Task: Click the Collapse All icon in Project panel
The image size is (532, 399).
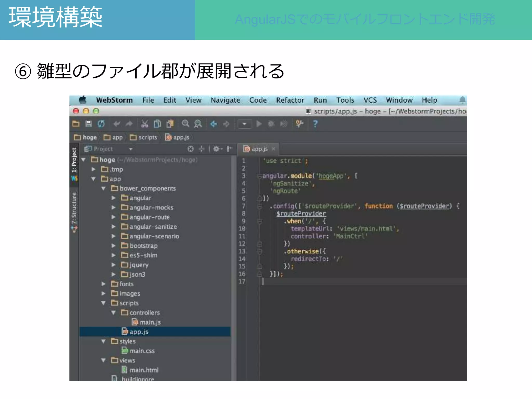Action: [202, 149]
